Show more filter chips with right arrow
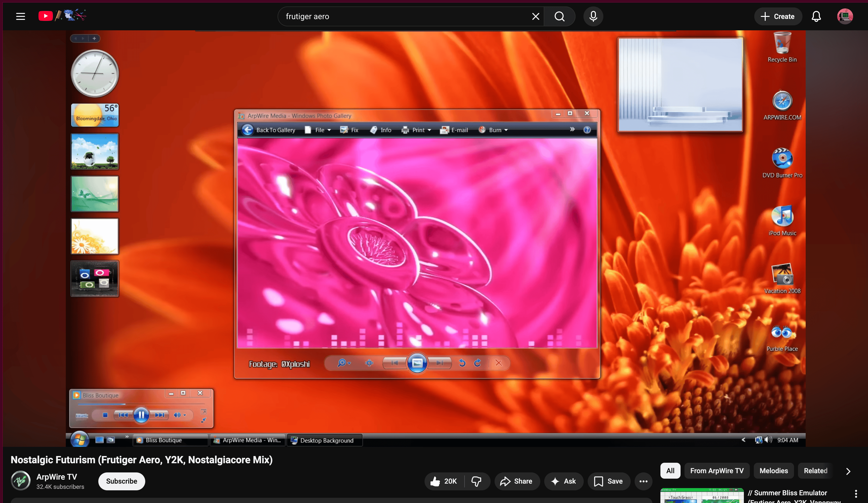The width and height of the screenshot is (868, 503). coord(848,471)
